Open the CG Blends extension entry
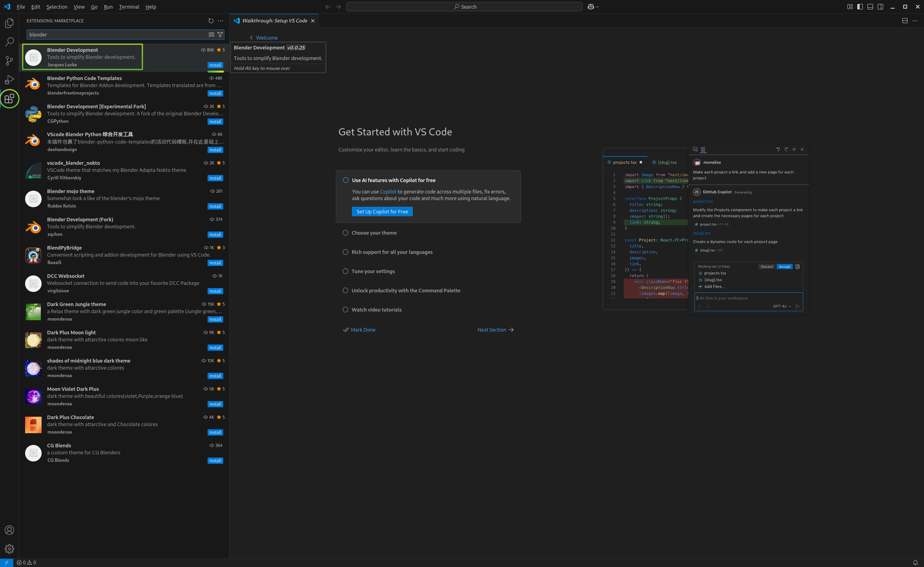 pos(124,453)
